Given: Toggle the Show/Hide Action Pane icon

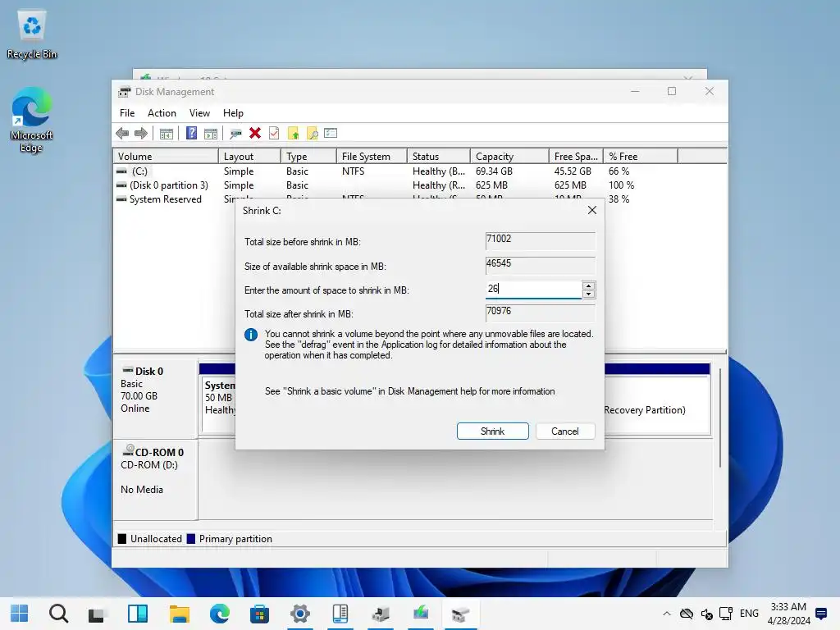Looking at the screenshot, I should [211, 134].
